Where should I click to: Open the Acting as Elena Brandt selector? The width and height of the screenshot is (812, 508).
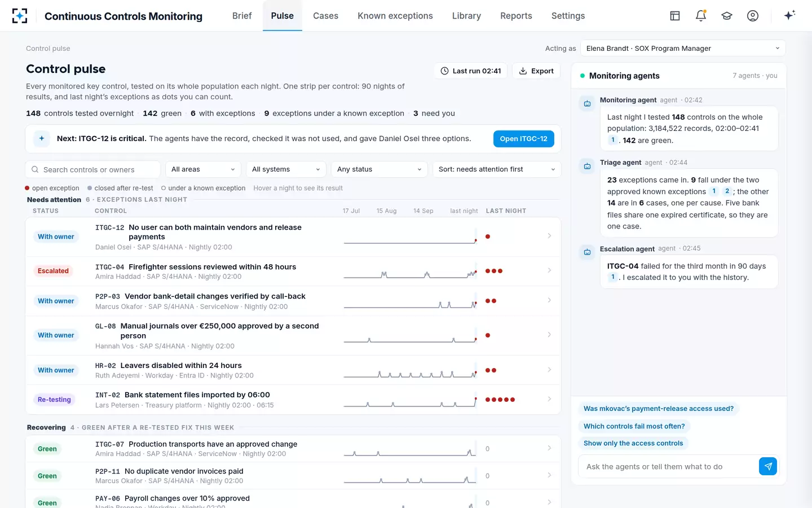683,49
